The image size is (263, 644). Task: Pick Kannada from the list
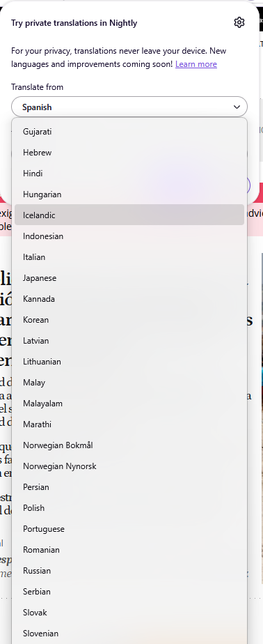[129, 299]
